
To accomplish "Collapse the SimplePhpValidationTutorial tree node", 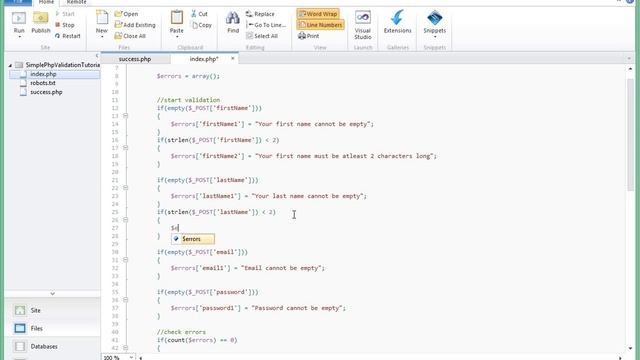I will pyautogui.click(x=10, y=65).
